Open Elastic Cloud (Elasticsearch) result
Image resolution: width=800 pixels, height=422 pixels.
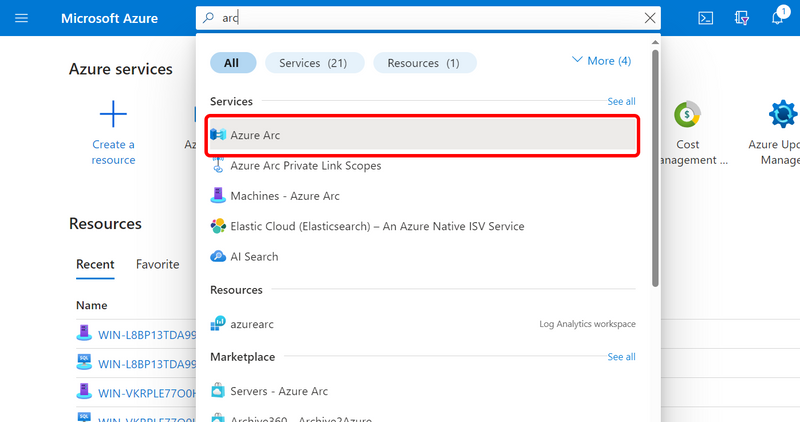377,226
